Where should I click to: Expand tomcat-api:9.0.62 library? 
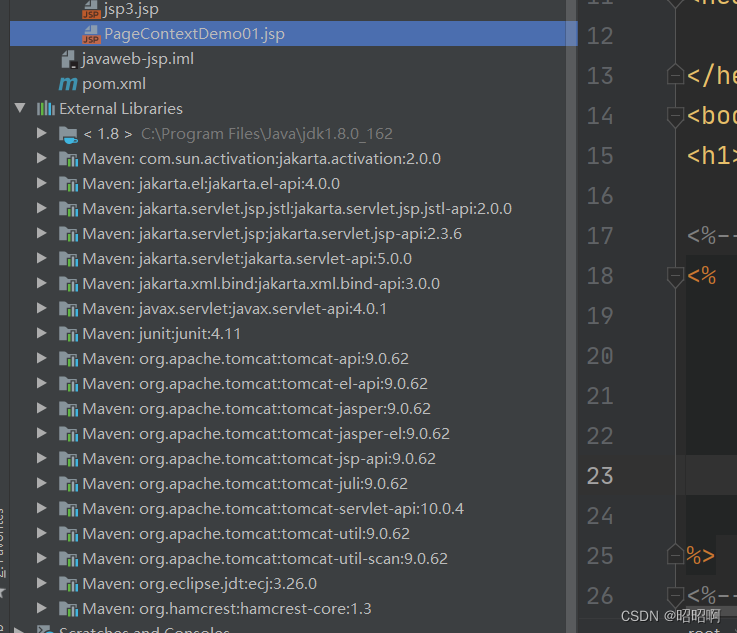coord(42,358)
